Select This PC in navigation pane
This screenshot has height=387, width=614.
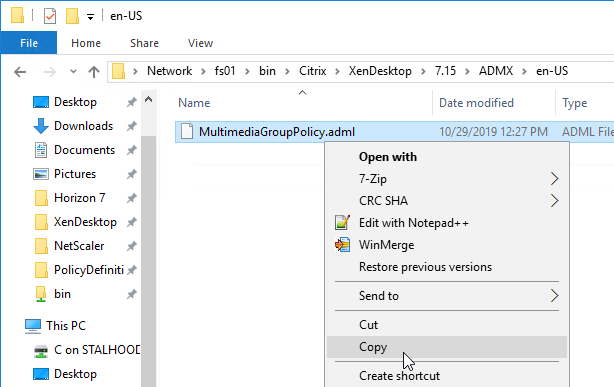66,326
